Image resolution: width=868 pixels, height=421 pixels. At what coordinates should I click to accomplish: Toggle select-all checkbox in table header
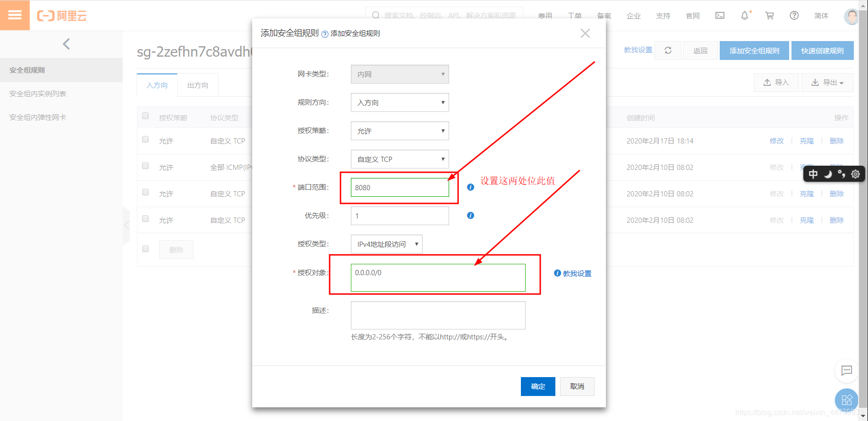click(145, 116)
